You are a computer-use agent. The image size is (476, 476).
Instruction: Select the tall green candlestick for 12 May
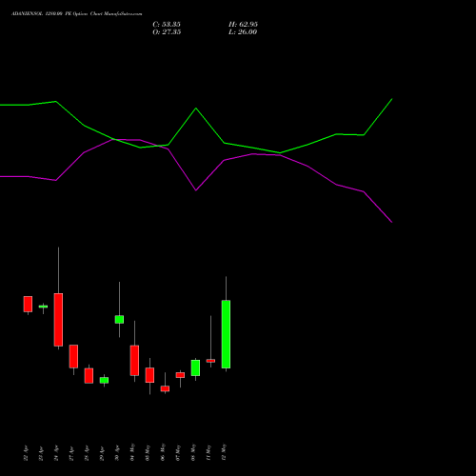click(x=226, y=334)
